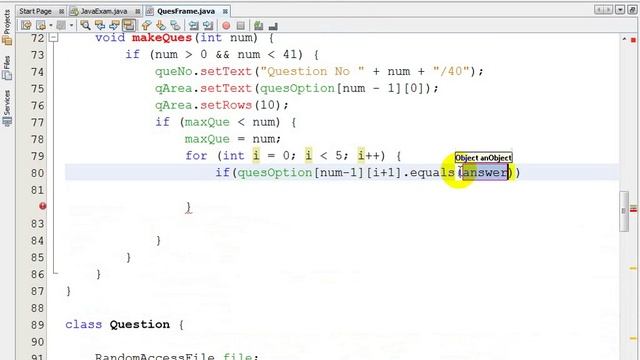Start macro recording with red circle
Screen dimensions: 640x360
pyautogui.click(x=226, y=26)
